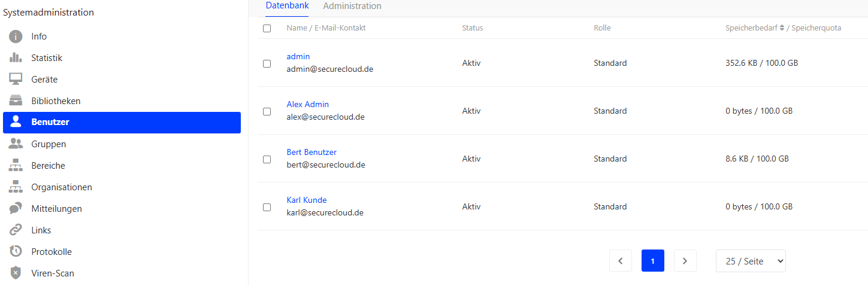The image size is (868, 286).
Task: Open the Mitteilungen chat bubble icon
Action: pos(16,209)
